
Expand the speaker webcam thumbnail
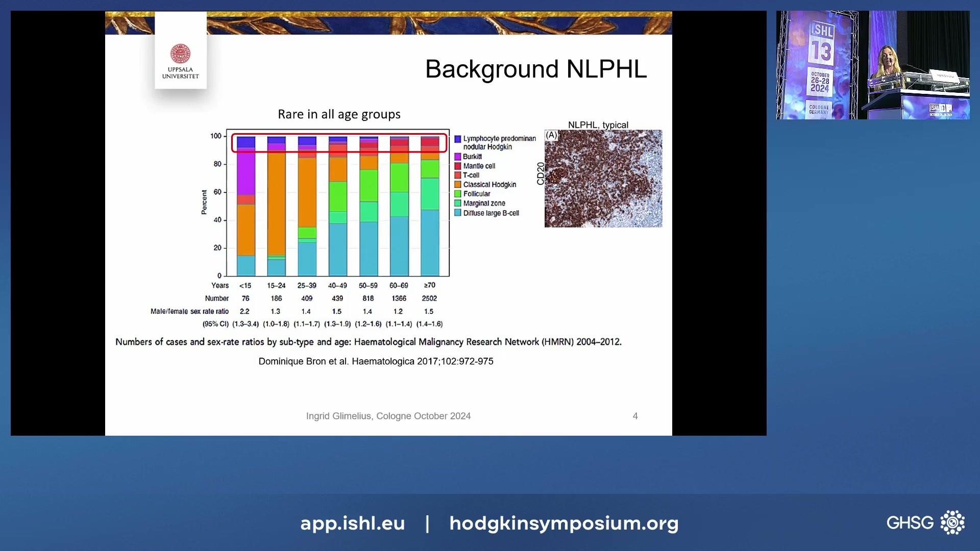[873, 66]
